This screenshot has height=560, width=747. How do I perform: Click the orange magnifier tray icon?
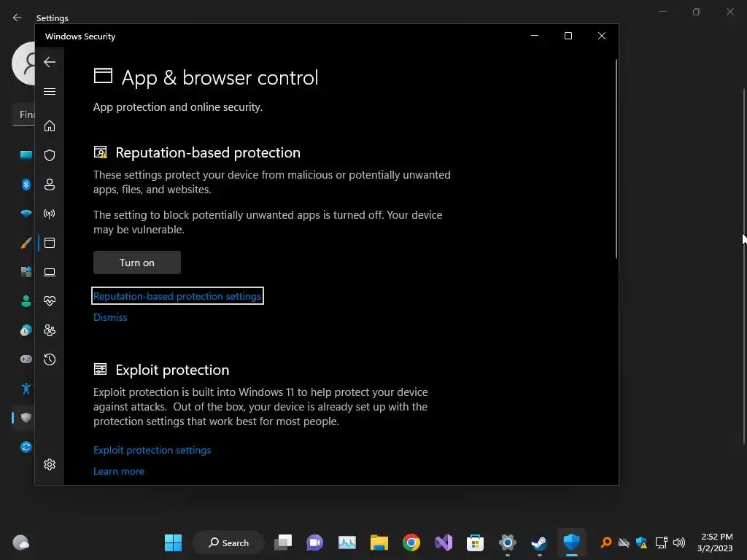(x=606, y=542)
